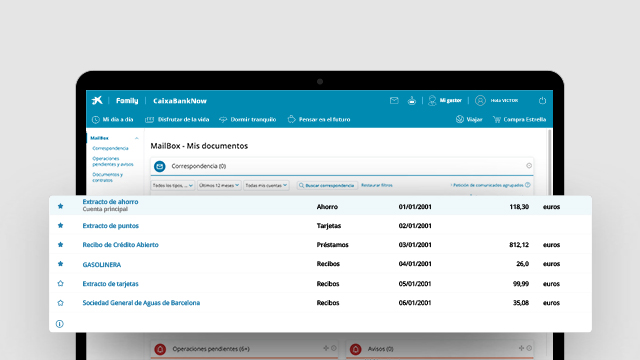The height and width of the screenshot is (360, 640).
Task: Open the mail envelope icon in header
Action: coord(394,100)
